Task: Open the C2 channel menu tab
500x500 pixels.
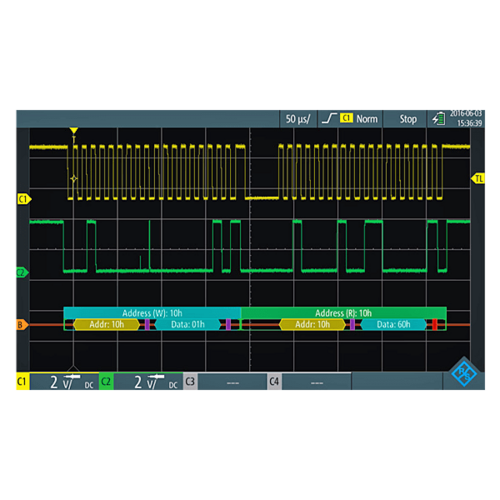Action: pyautogui.click(x=106, y=381)
